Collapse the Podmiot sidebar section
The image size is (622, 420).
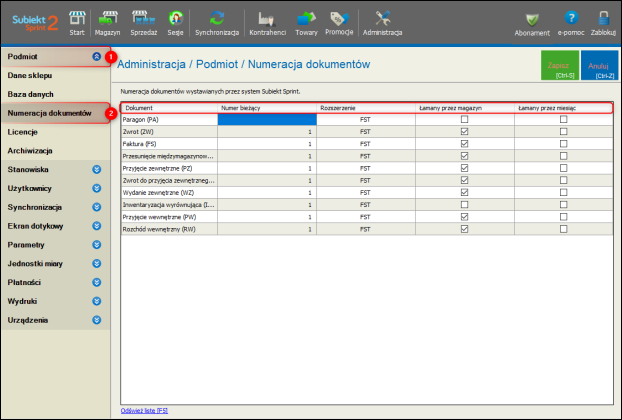(96, 57)
